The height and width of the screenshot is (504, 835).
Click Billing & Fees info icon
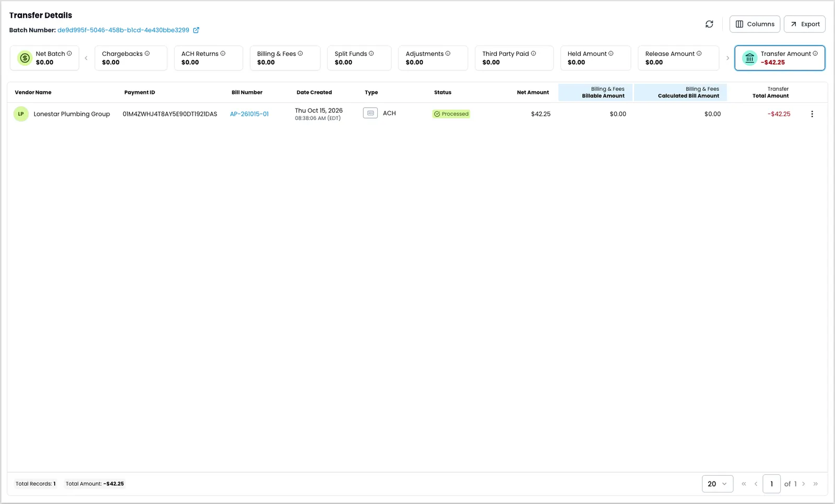(300, 53)
